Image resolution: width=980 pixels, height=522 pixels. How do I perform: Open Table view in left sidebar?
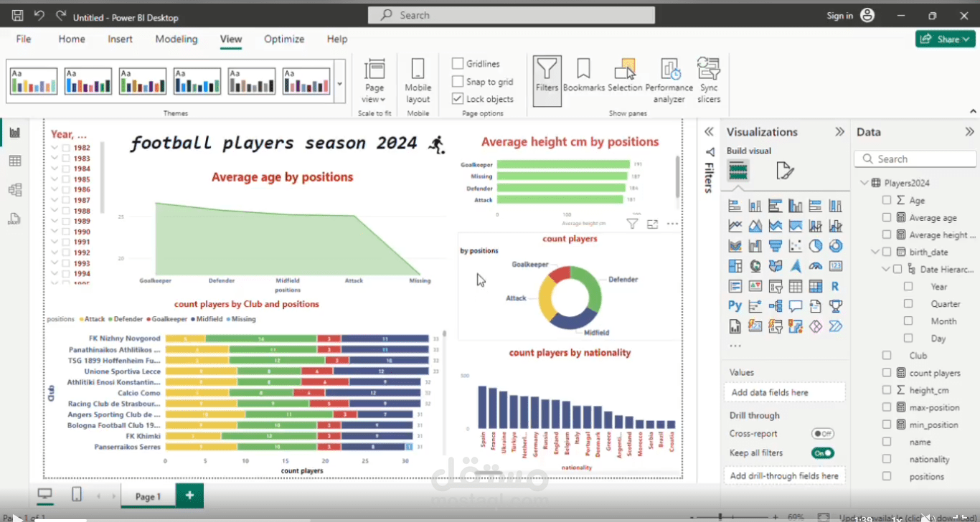click(x=14, y=161)
